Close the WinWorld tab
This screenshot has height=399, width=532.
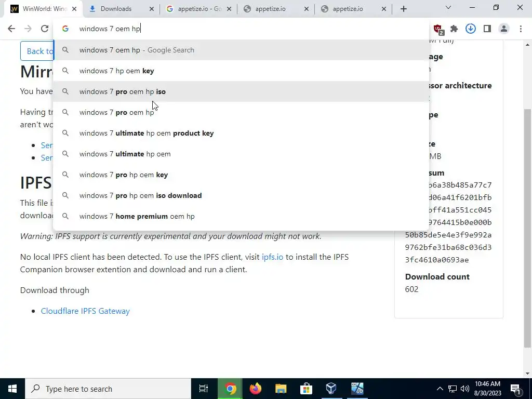74,9
